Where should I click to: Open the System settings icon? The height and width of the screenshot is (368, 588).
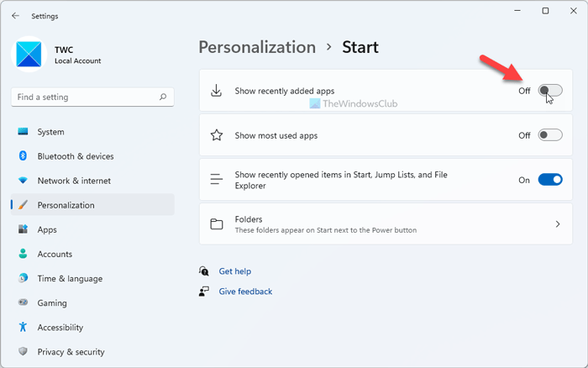click(x=23, y=132)
